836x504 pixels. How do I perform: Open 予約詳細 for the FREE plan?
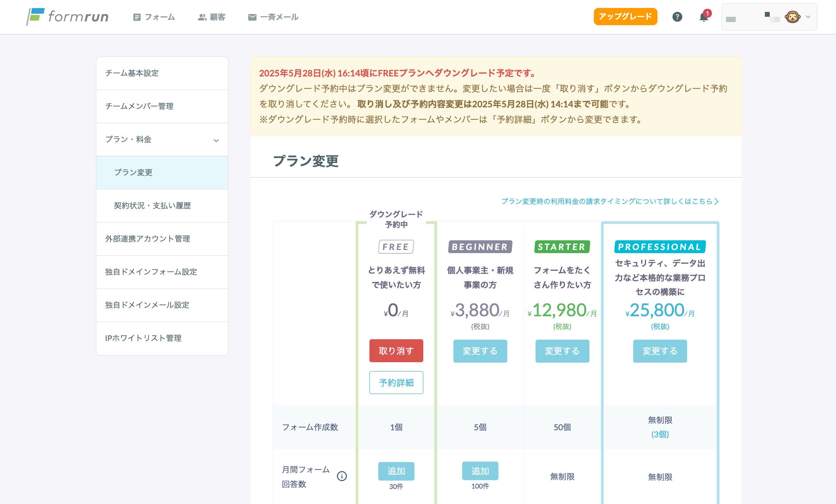[x=396, y=383]
